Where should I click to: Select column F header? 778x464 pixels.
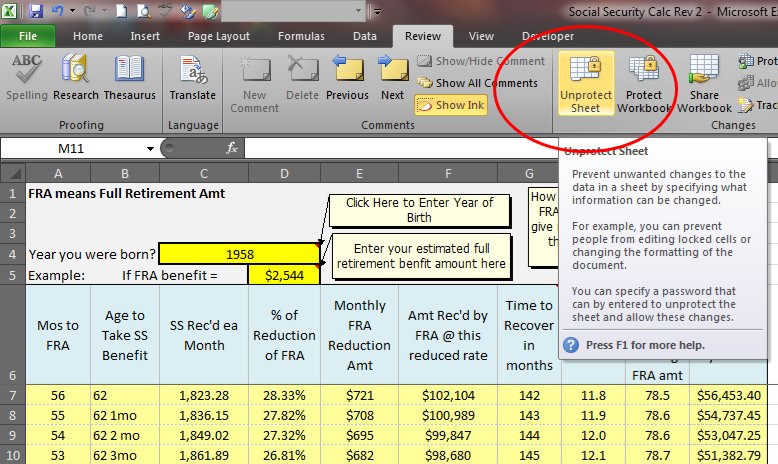[x=448, y=173]
